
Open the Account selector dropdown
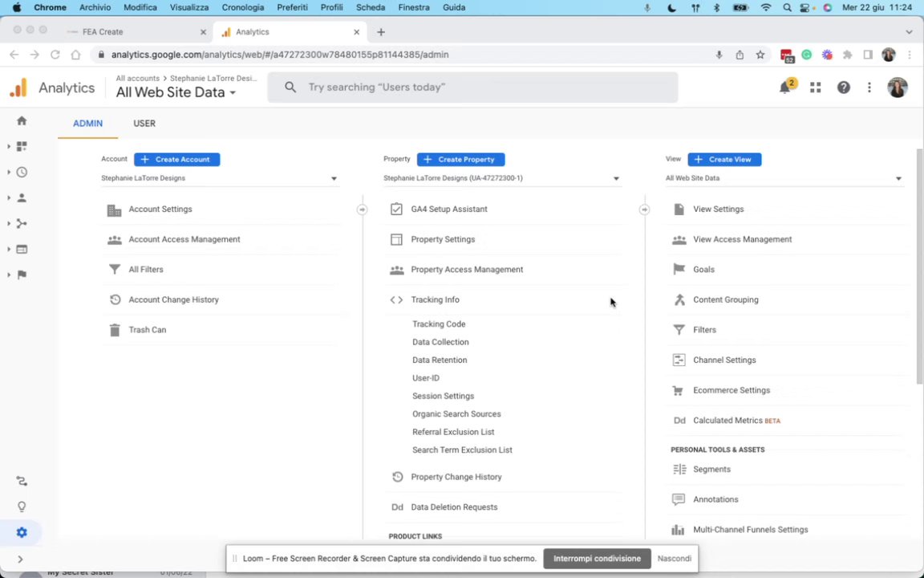(x=219, y=178)
